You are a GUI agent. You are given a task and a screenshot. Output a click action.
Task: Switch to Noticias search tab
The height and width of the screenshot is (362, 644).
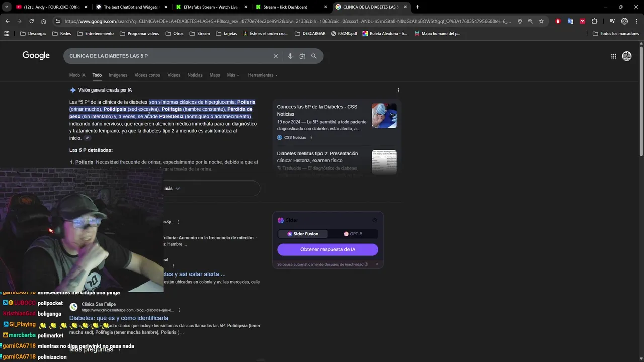tap(195, 75)
